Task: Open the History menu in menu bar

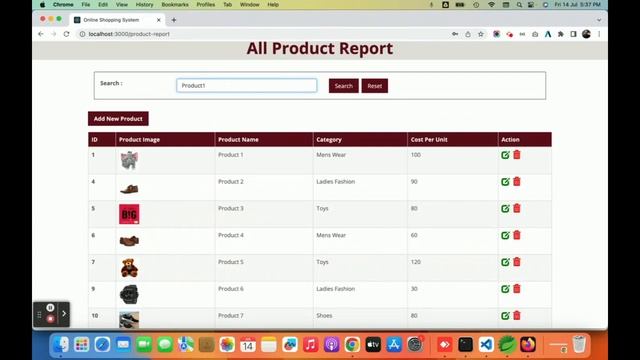Action: click(x=144, y=4)
